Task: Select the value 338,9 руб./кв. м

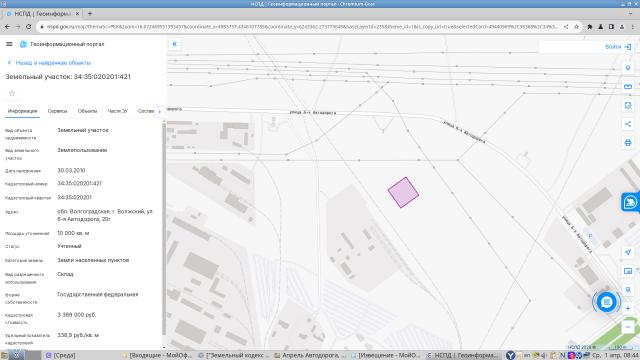Action: coord(78,335)
